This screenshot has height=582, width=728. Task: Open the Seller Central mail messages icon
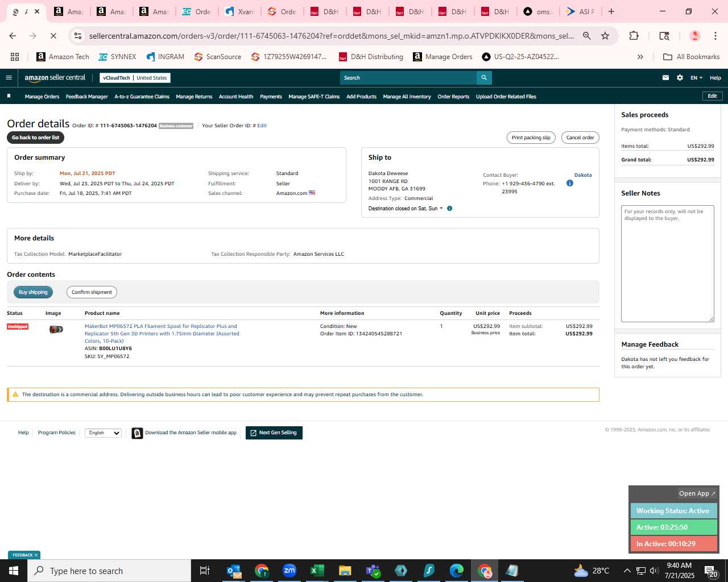pyautogui.click(x=665, y=78)
